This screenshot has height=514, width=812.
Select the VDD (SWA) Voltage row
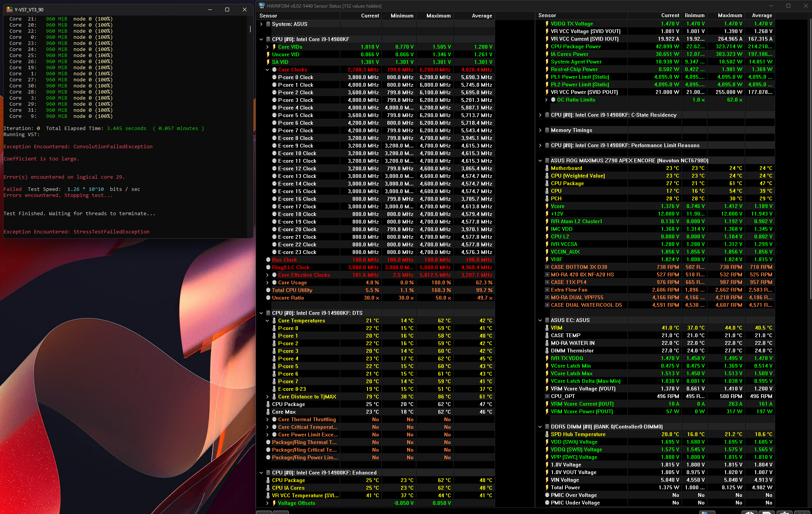pos(655,442)
